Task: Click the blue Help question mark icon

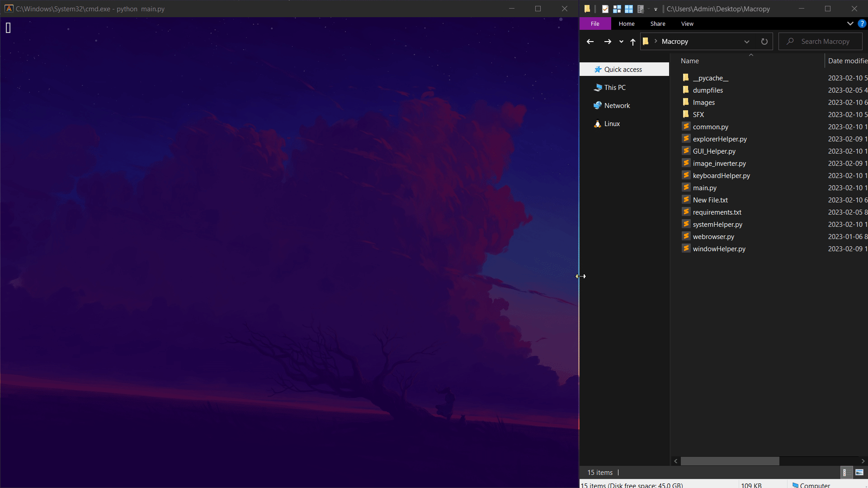Action: [x=863, y=23]
